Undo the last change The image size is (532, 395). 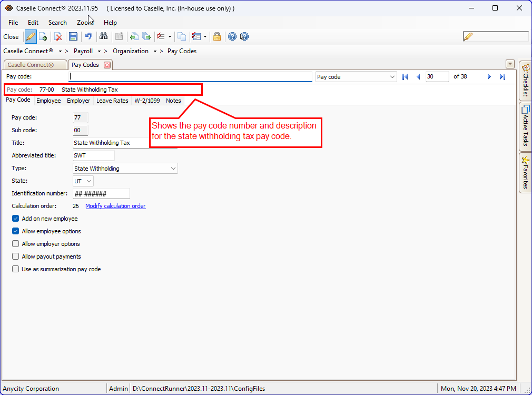point(88,36)
